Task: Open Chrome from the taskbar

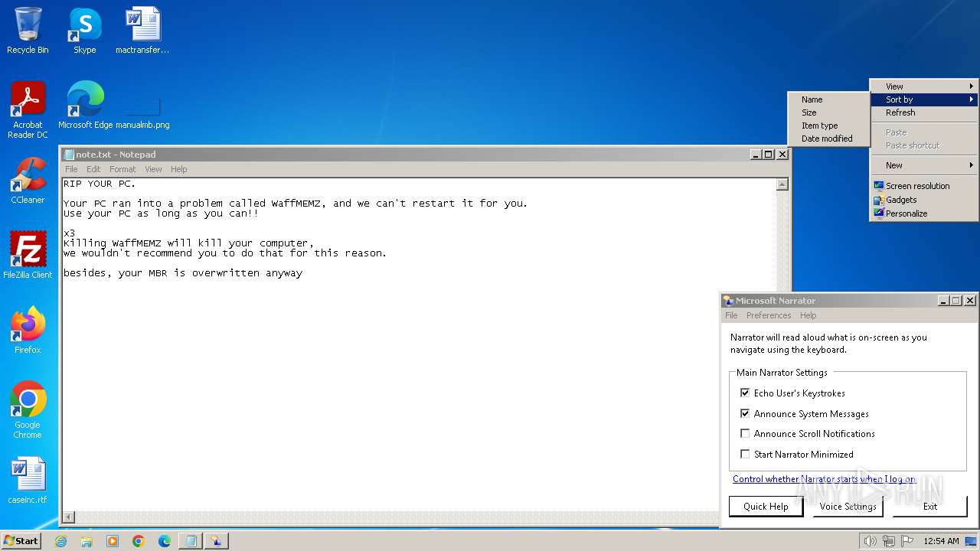Action: click(139, 541)
